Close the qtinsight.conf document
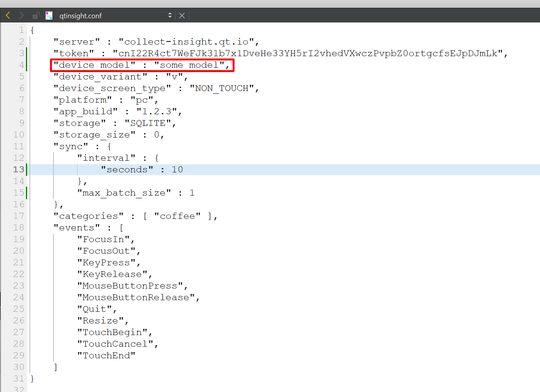This screenshot has width=540, height=392. click(x=182, y=15)
